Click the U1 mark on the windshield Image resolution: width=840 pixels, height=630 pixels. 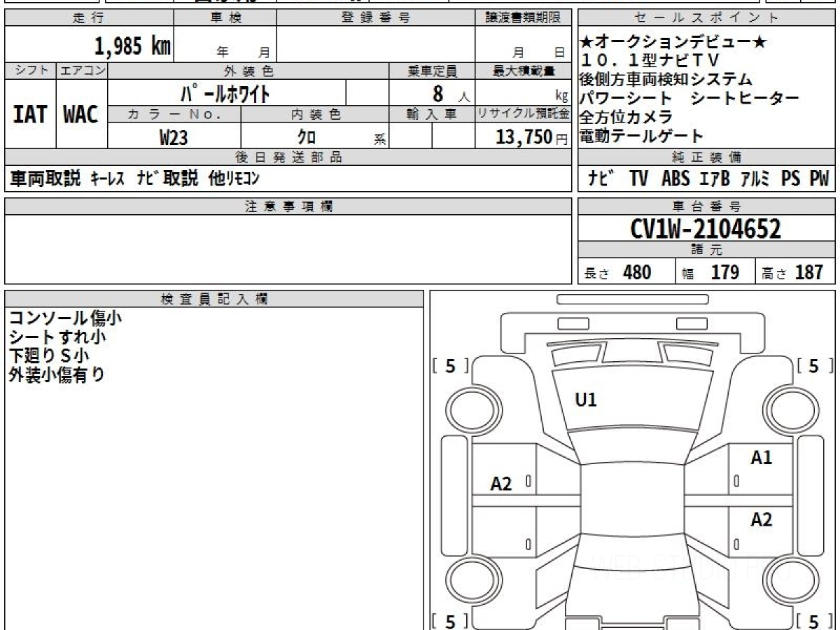[x=585, y=400]
